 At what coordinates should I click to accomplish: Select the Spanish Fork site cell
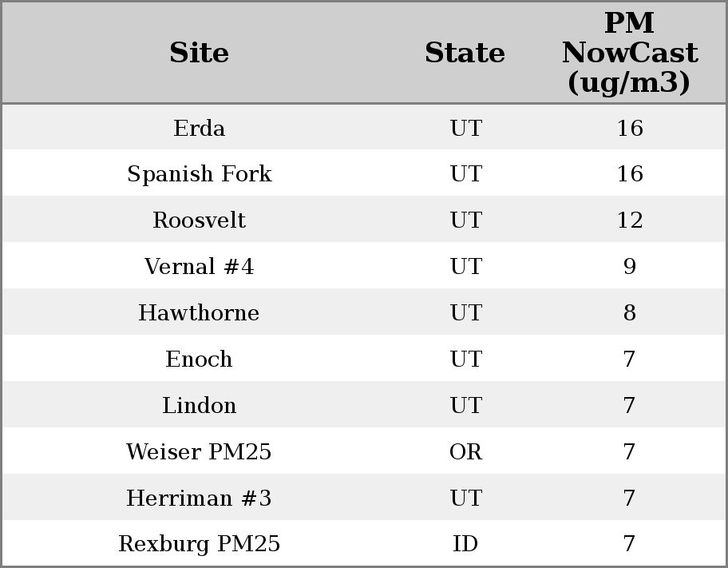[x=199, y=174]
